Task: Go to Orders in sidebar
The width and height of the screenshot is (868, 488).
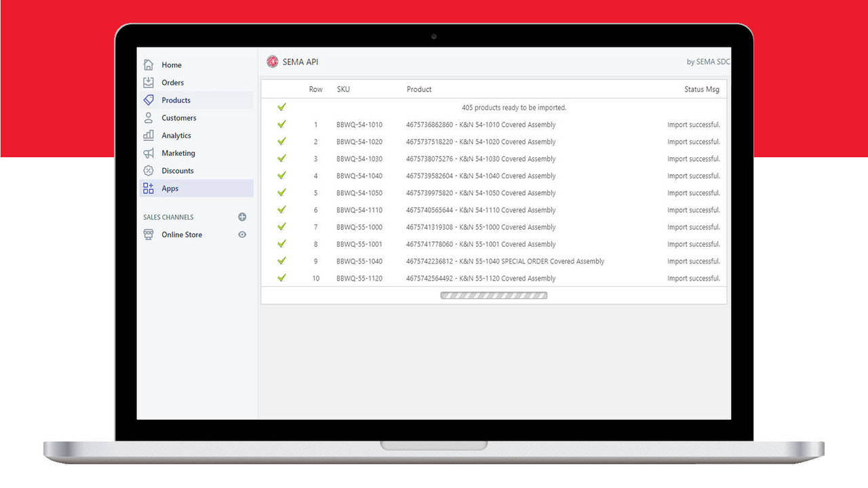Action: point(173,83)
